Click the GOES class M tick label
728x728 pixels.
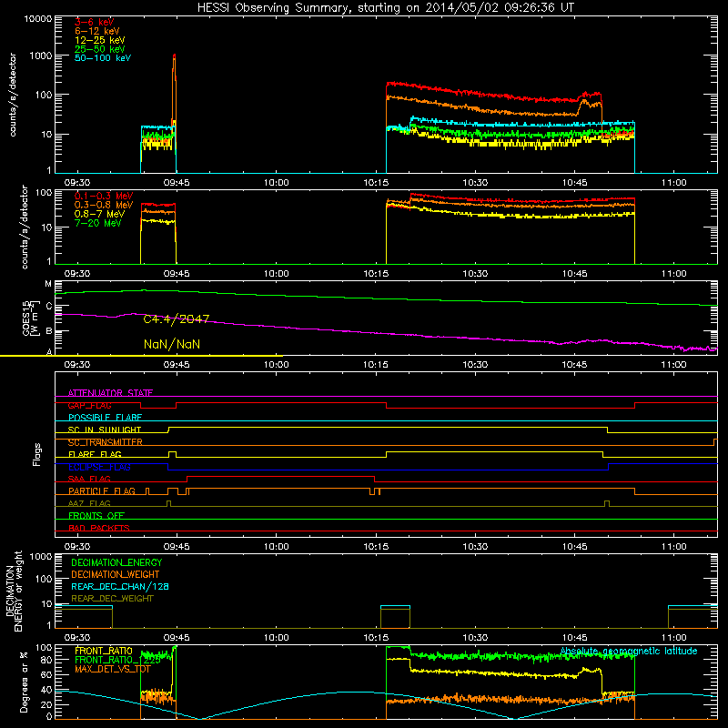pyautogui.click(x=48, y=284)
